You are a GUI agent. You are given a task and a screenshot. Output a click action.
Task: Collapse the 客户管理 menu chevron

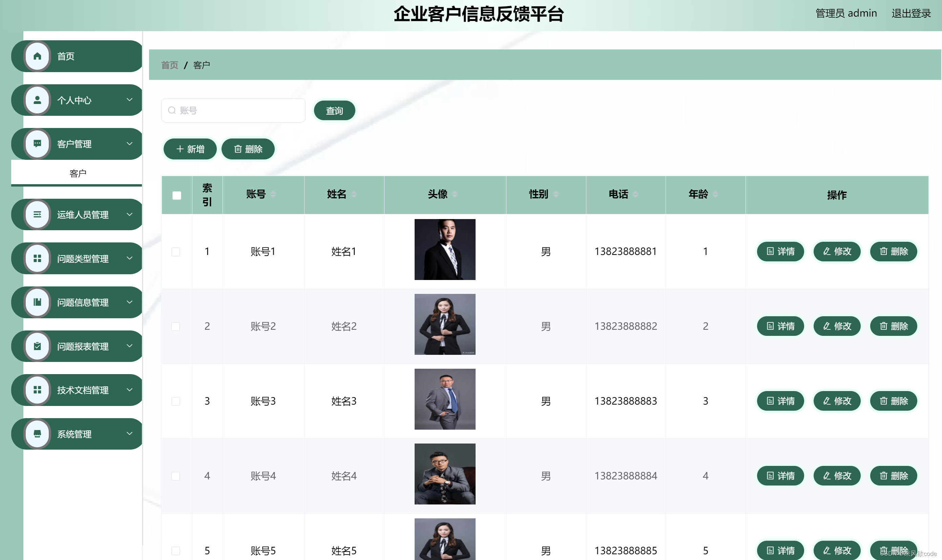coord(129,144)
